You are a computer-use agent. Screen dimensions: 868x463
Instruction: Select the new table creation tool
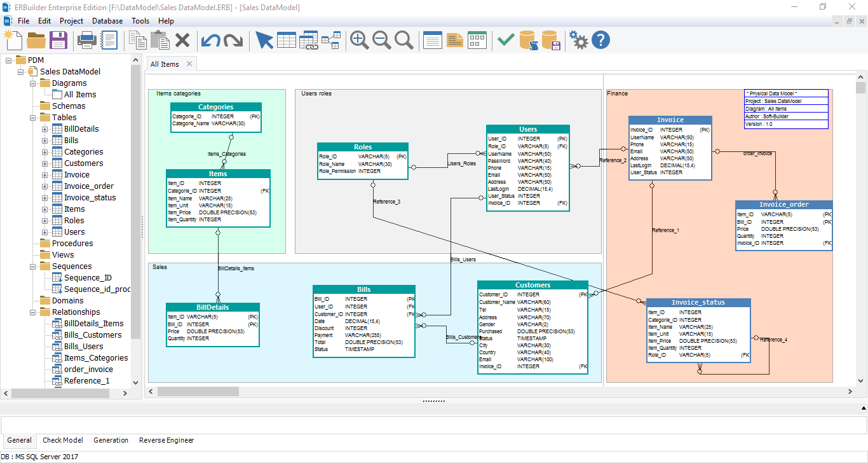(x=287, y=39)
